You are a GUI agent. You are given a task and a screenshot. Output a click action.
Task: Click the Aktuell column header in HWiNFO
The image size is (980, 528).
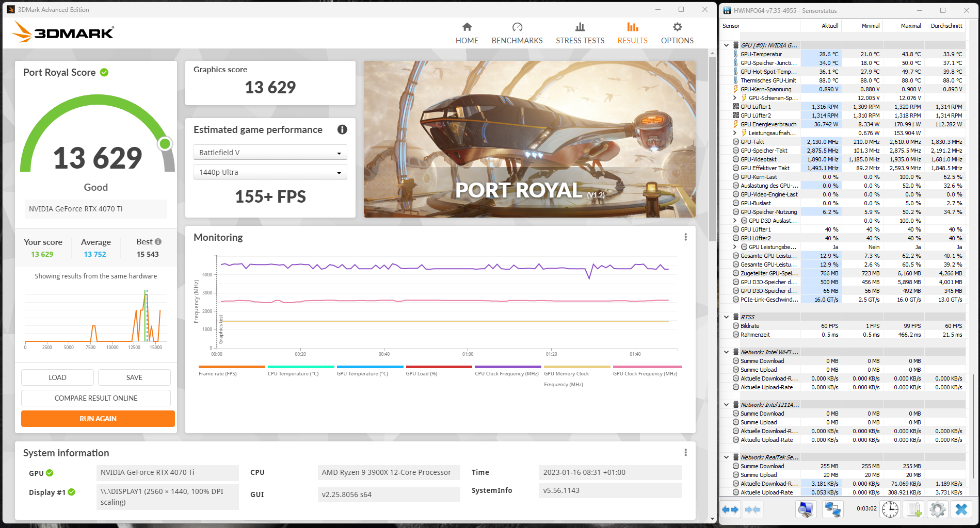(821, 26)
